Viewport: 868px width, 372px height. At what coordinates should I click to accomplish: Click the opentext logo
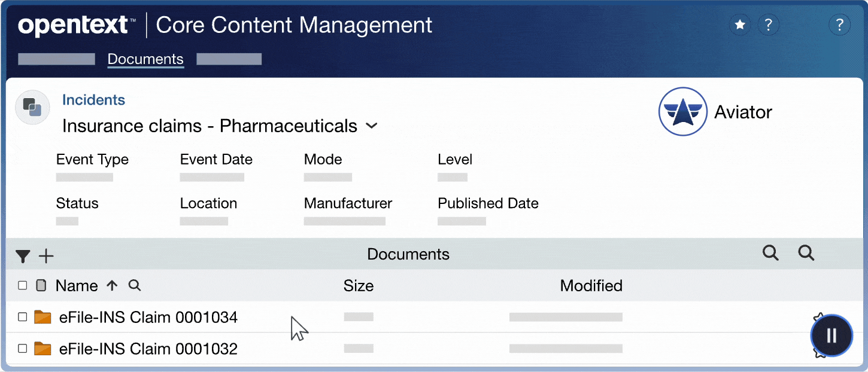tap(74, 25)
